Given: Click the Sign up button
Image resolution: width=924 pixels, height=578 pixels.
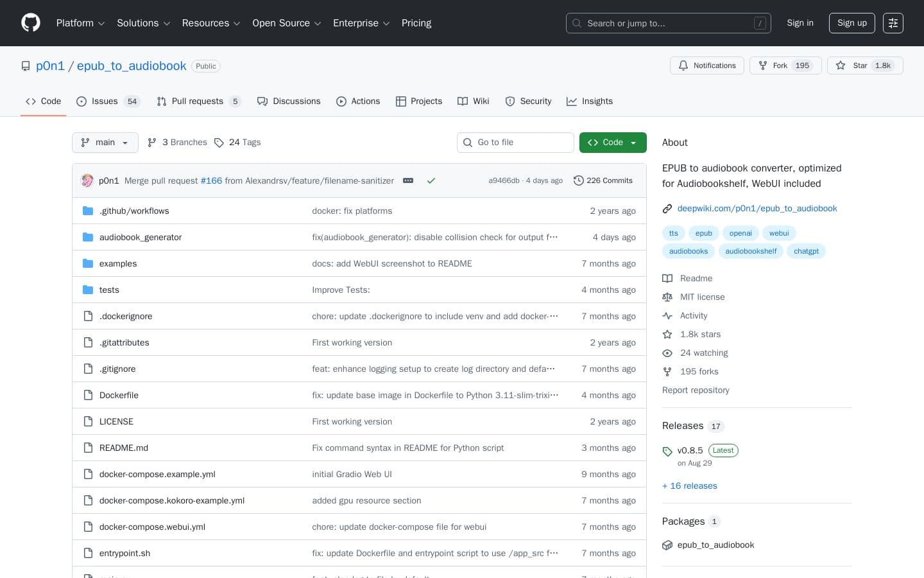Looking at the screenshot, I should coord(851,23).
